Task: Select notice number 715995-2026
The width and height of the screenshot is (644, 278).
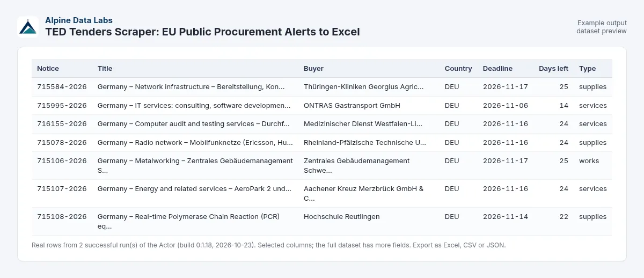Action: tap(62, 106)
